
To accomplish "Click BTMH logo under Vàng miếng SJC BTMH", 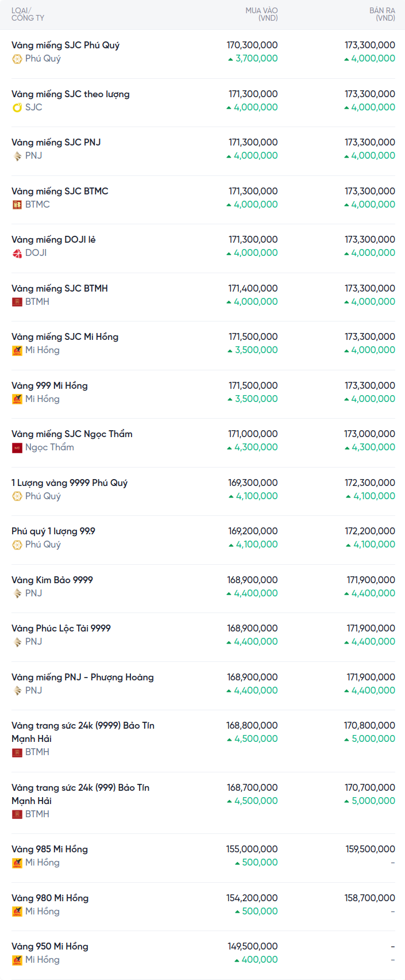I will (x=17, y=302).
